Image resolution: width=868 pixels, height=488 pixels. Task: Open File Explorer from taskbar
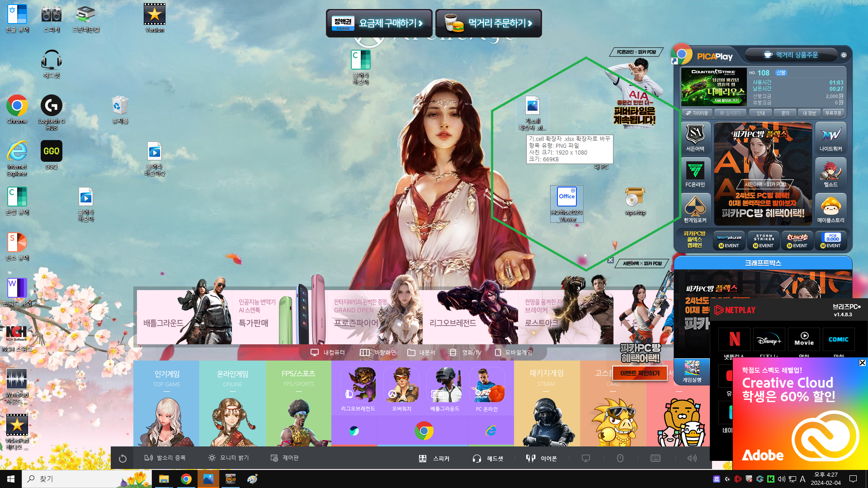coord(164,479)
